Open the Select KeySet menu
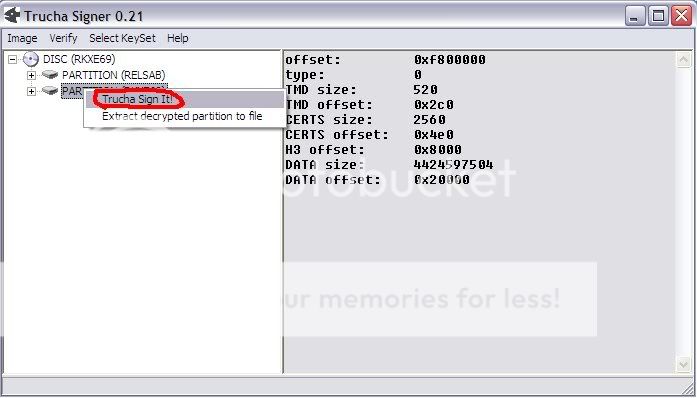 click(x=122, y=38)
